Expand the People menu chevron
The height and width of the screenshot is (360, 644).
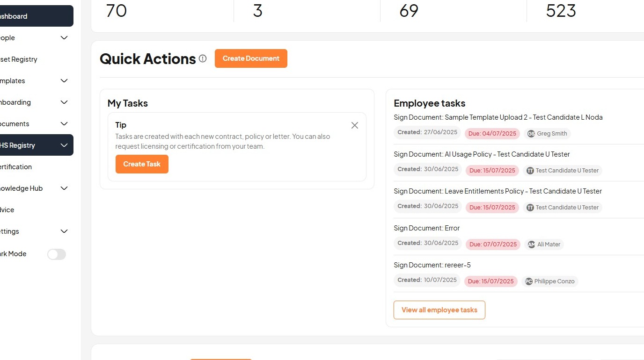pyautogui.click(x=64, y=38)
